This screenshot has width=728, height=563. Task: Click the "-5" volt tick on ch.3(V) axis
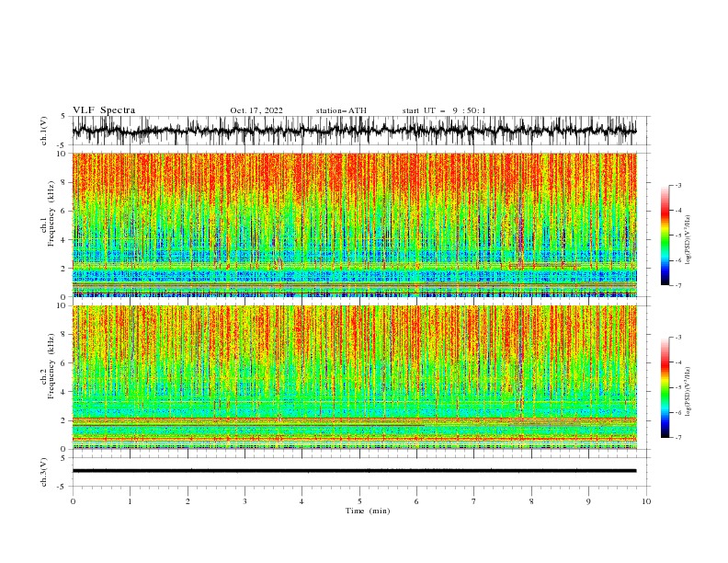coord(63,487)
